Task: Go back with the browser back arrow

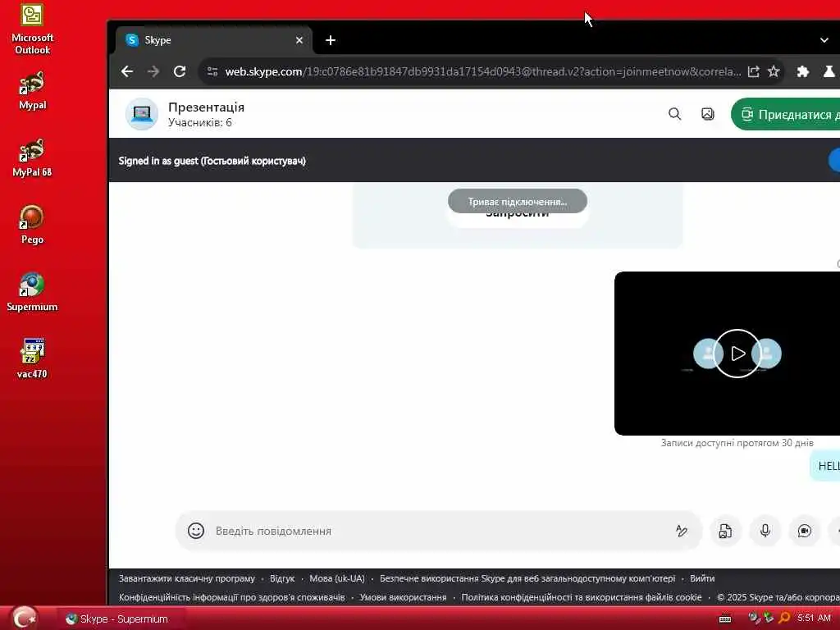Action: (127, 71)
